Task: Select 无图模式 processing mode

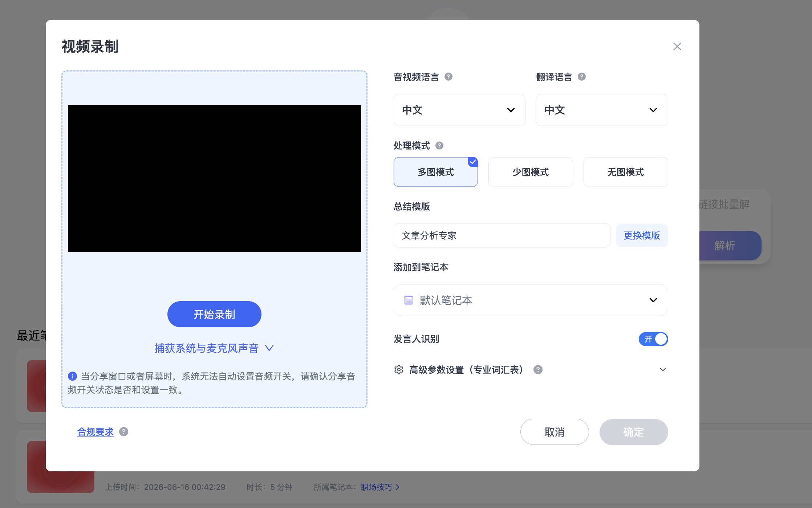Action: click(x=626, y=172)
